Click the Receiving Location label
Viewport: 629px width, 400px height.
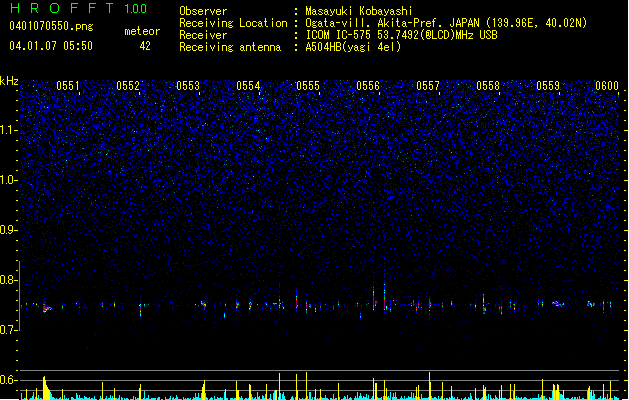233,23
